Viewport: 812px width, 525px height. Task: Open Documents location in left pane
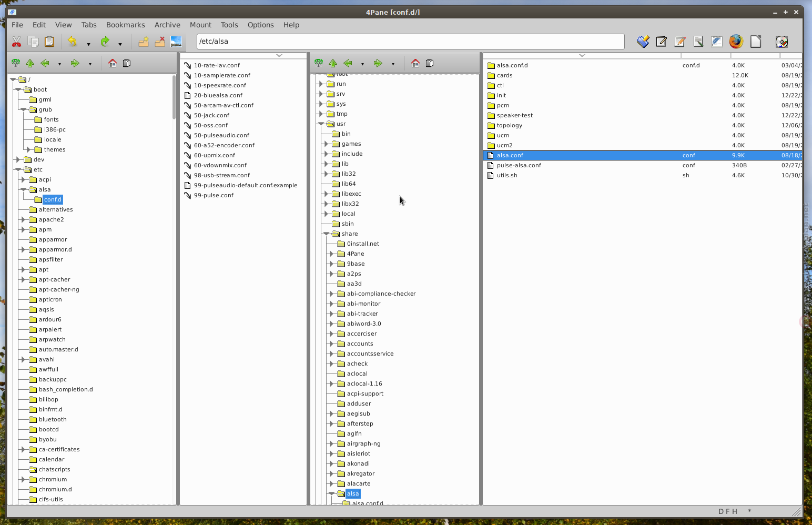(x=127, y=63)
